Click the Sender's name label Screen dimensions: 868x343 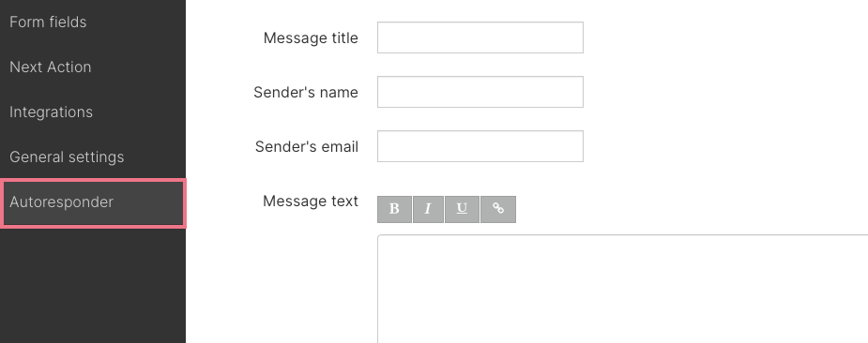[x=306, y=93]
